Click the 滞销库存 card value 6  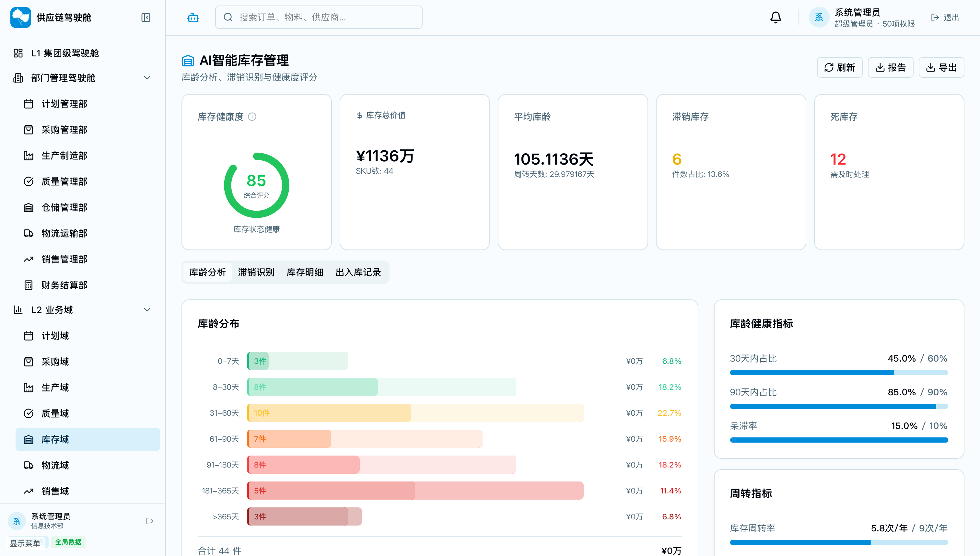click(x=677, y=159)
